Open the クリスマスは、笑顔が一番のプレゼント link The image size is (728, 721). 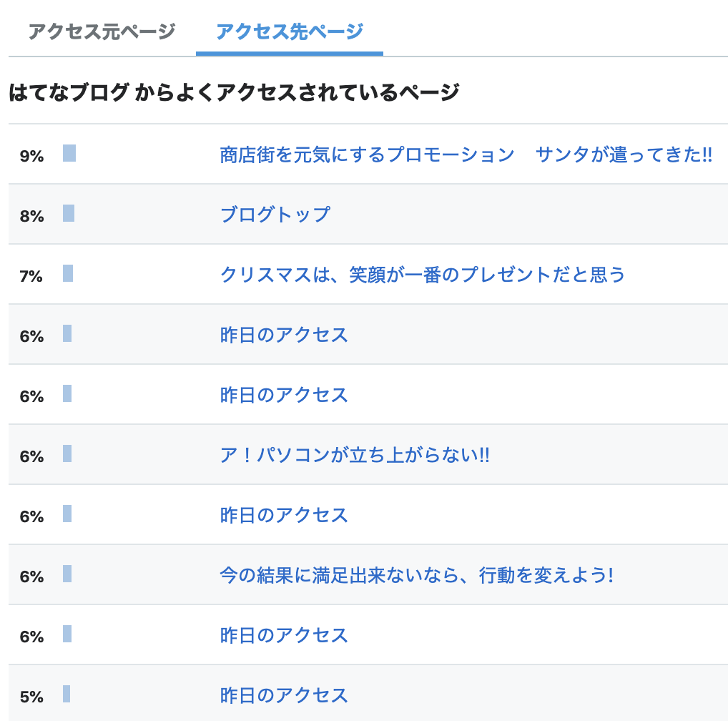click(422, 275)
